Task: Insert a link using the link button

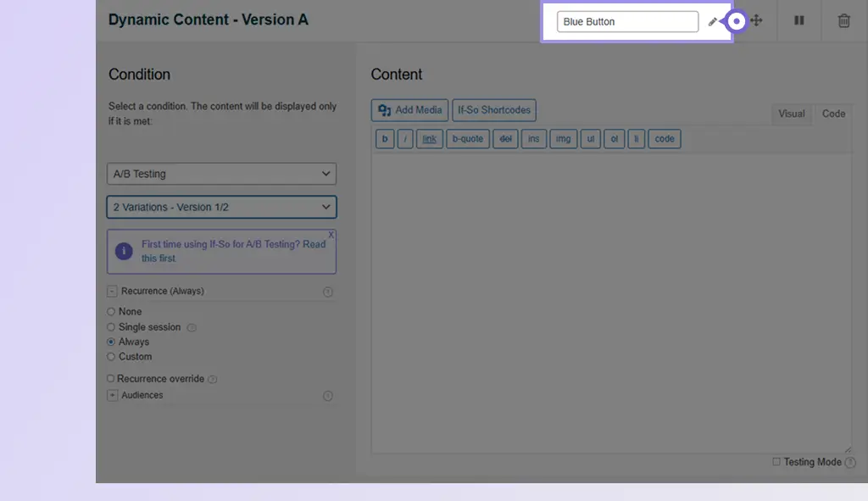Action: click(429, 139)
